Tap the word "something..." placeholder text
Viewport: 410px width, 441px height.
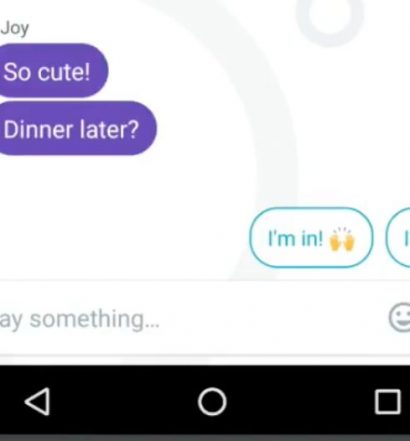[x=95, y=319]
